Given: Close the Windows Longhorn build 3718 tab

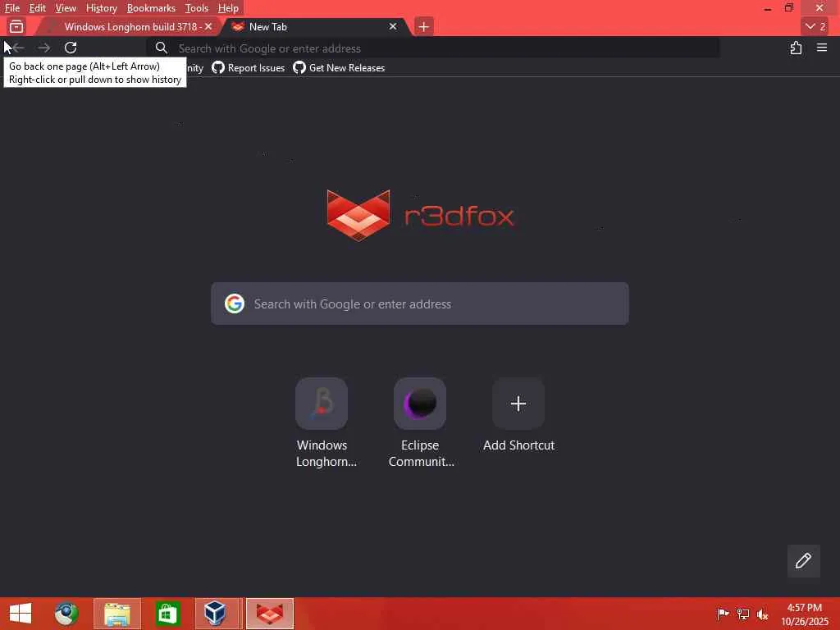Looking at the screenshot, I should [208, 26].
